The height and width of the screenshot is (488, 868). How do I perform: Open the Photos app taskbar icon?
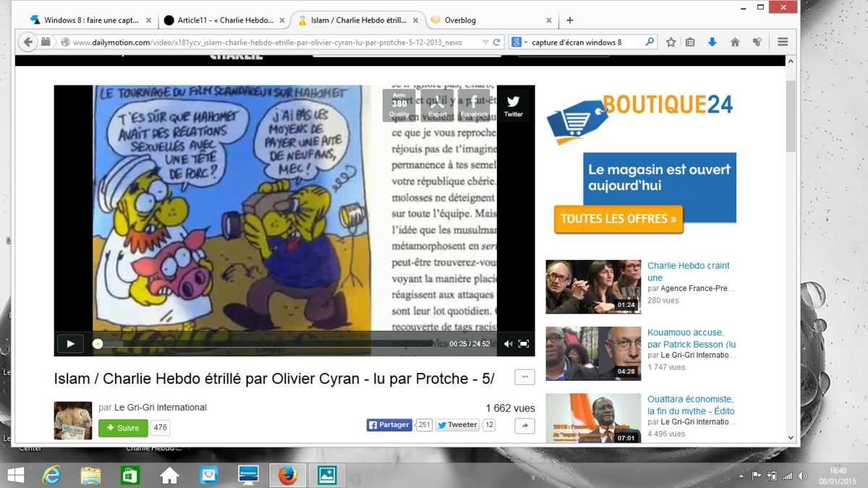click(326, 475)
